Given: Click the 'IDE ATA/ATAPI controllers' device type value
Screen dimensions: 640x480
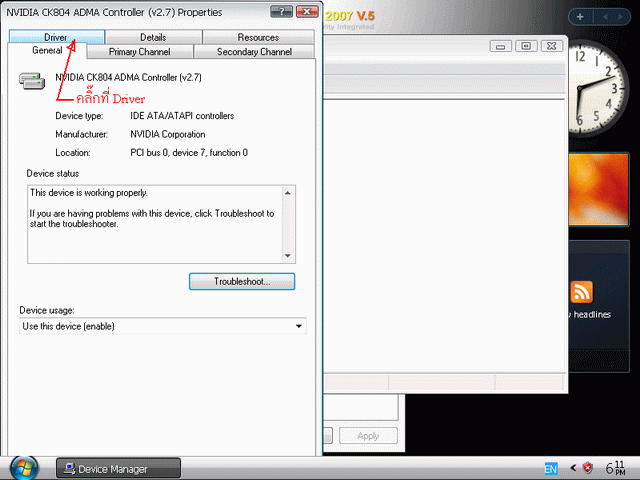Looking at the screenshot, I should click(x=182, y=116).
